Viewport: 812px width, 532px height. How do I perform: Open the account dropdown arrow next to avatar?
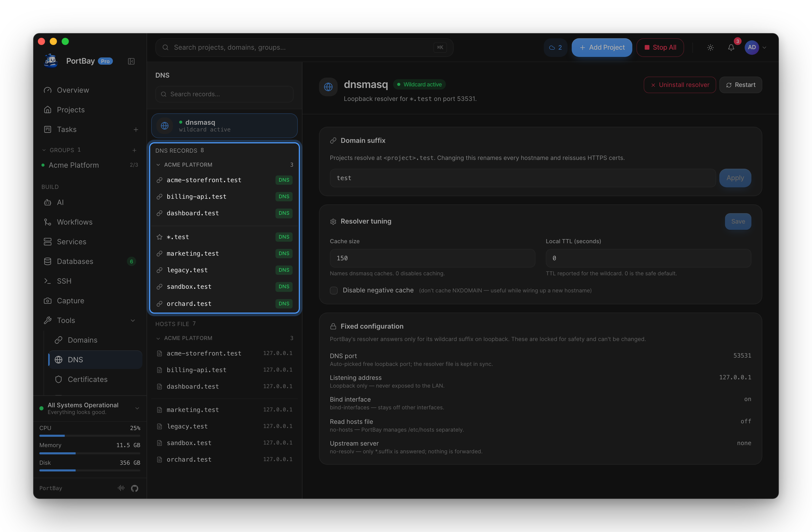(x=764, y=48)
